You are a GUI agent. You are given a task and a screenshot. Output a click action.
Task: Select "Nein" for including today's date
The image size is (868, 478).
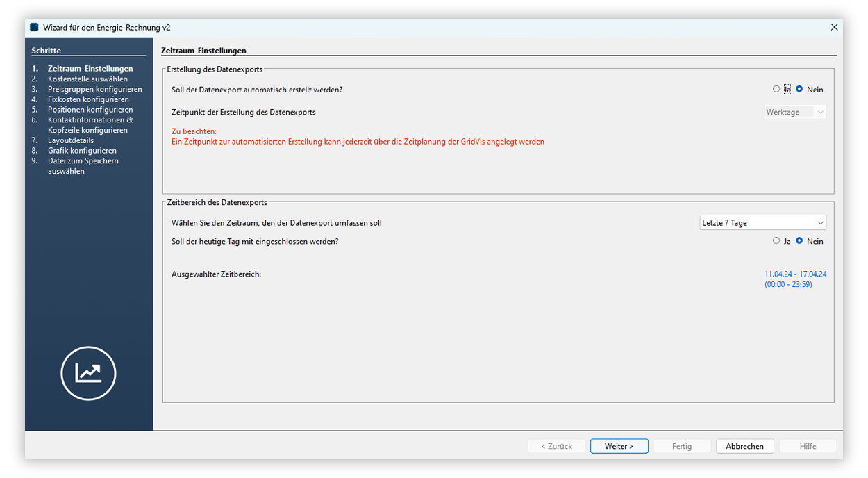point(800,241)
